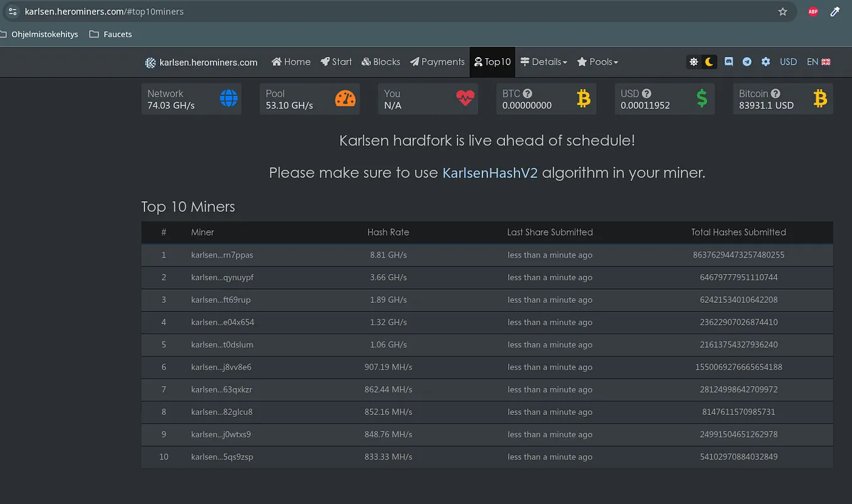The width and height of the screenshot is (852, 504).
Task: Select miner karlsen...t0dslum
Action: coord(222,345)
